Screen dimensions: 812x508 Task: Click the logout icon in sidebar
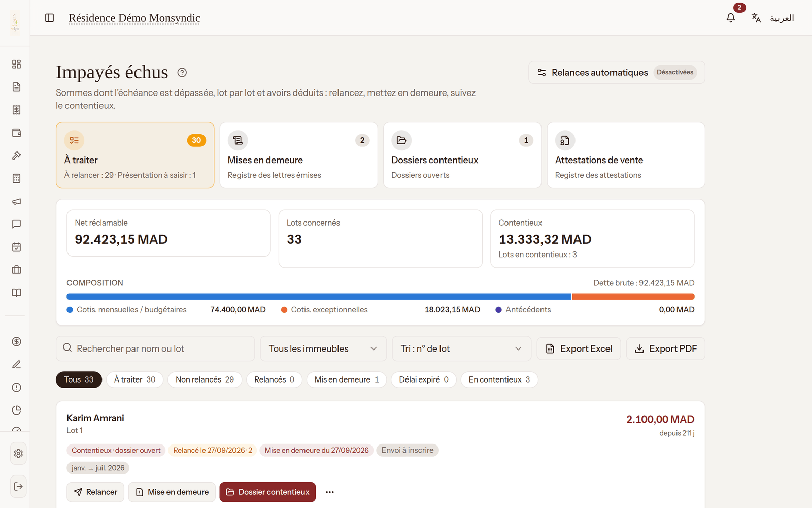pyautogui.click(x=18, y=486)
